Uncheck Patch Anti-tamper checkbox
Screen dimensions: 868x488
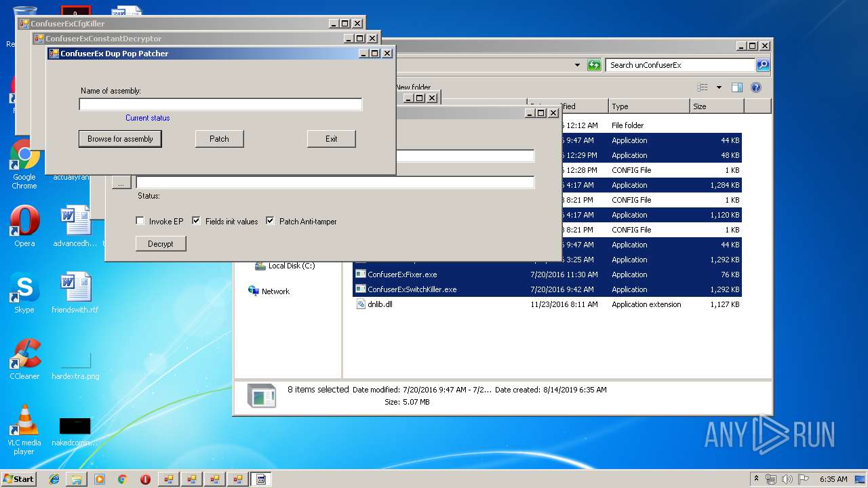[270, 221]
